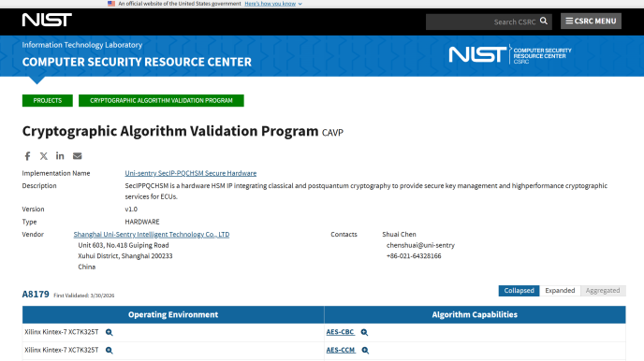Open Uni-sentry SecIP-PQCHSM Secure Hardware link
The width and height of the screenshot is (644, 361).
pos(191,173)
